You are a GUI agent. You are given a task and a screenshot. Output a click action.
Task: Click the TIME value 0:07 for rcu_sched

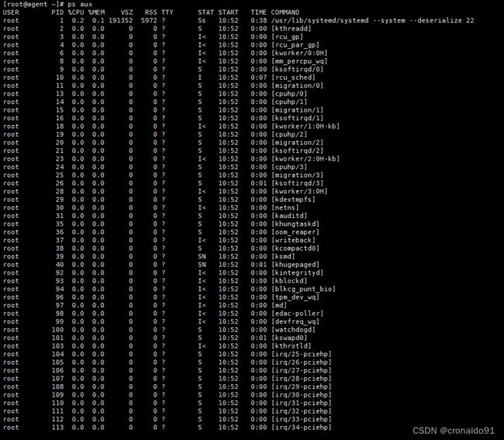(259, 78)
